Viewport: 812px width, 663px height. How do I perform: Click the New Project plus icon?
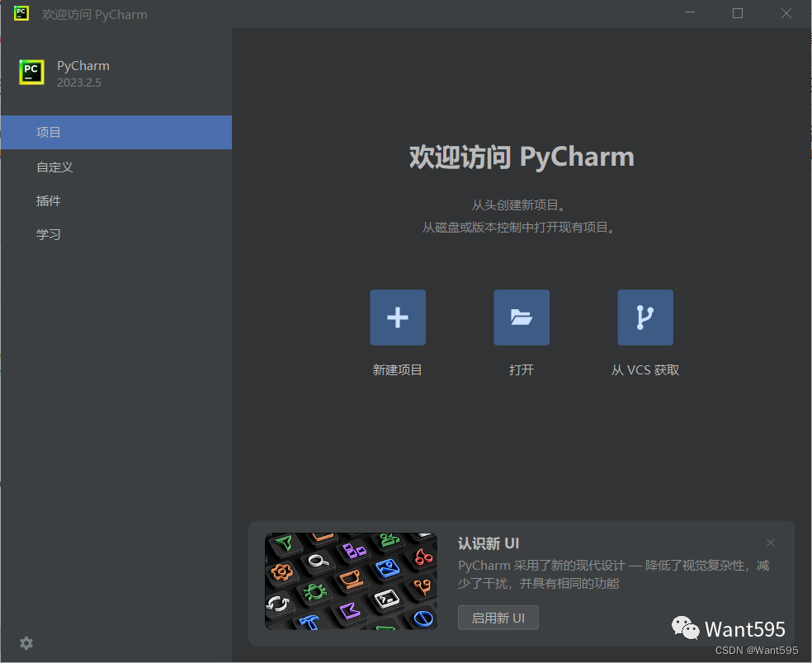(398, 317)
